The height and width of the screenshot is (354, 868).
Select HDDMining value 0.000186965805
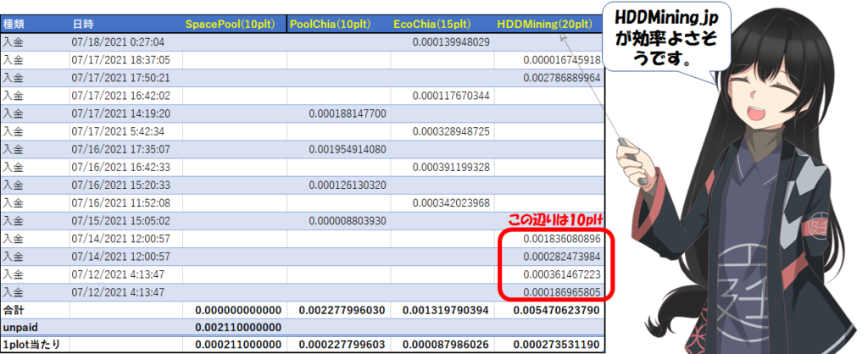[x=562, y=292]
